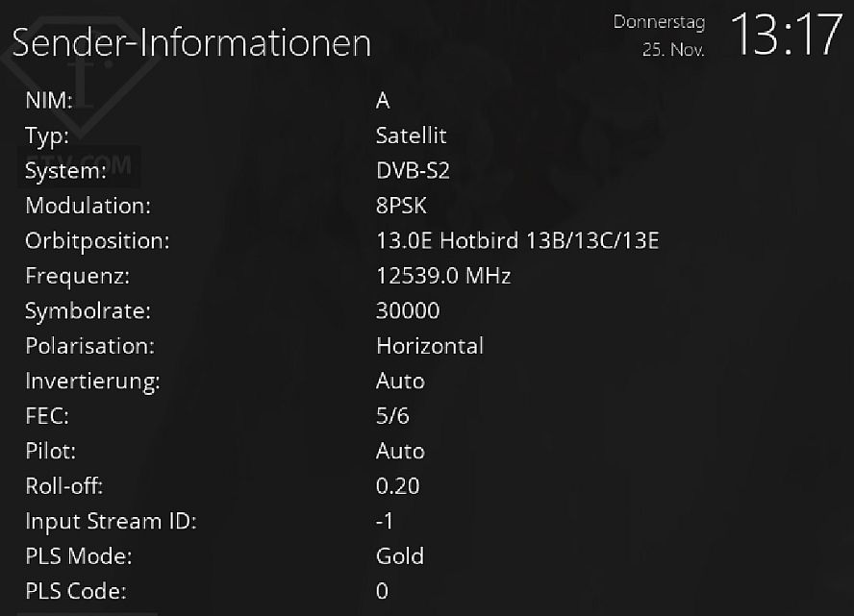The width and height of the screenshot is (854, 616).
Task: Select the Horizontal polarisation value
Action: [430, 346]
